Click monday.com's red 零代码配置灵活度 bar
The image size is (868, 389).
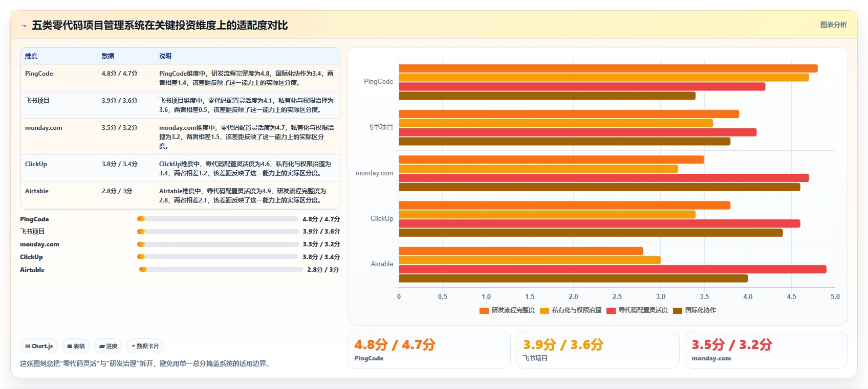(604, 178)
